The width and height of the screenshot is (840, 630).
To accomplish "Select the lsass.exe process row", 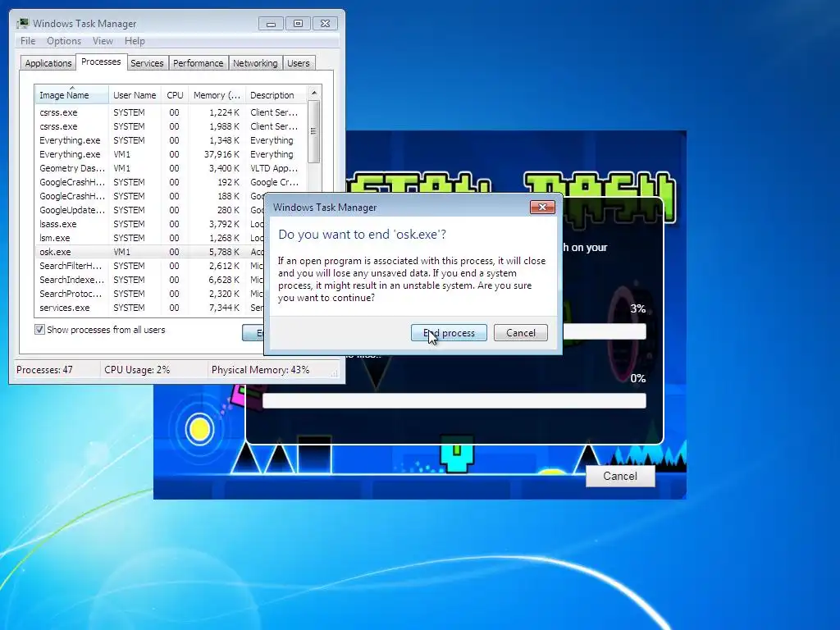I will pyautogui.click(x=150, y=224).
